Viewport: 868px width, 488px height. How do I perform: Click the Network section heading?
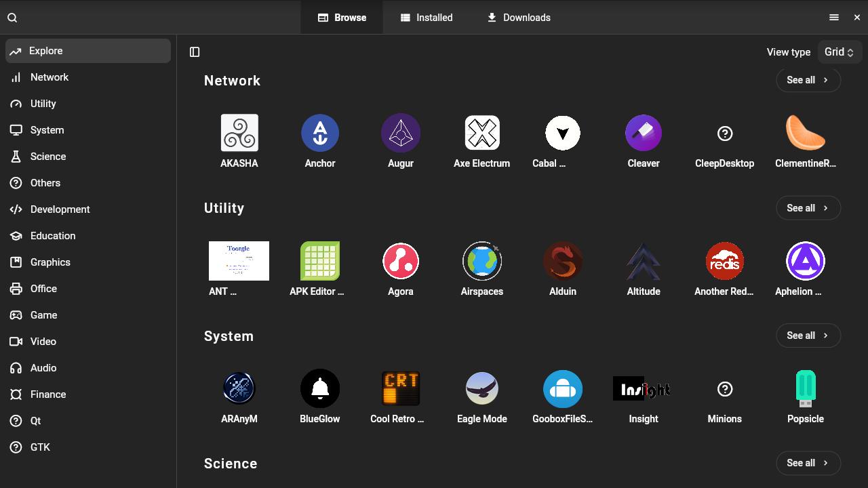point(232,81)
